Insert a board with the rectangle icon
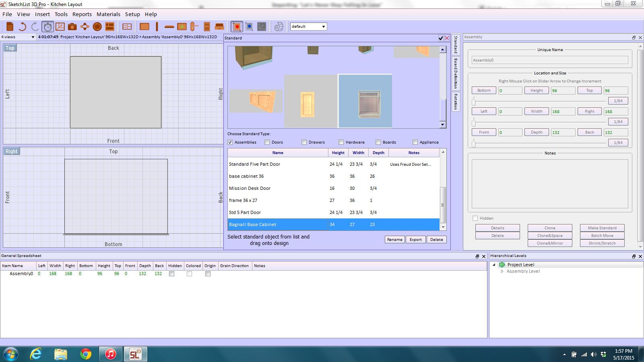The width and height of the screenshot is (644, 362). 144,27
